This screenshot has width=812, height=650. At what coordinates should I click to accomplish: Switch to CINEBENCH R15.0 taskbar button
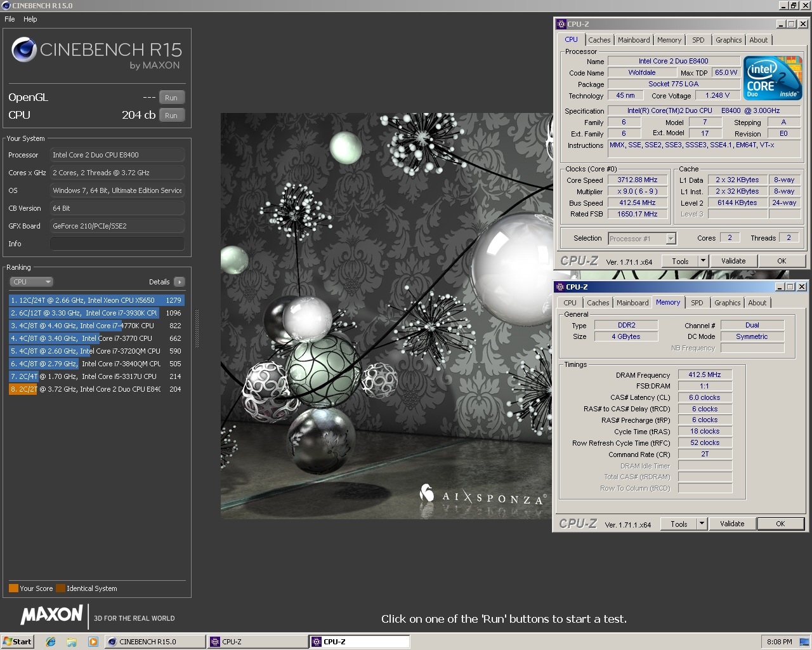(x=155, y=642)
